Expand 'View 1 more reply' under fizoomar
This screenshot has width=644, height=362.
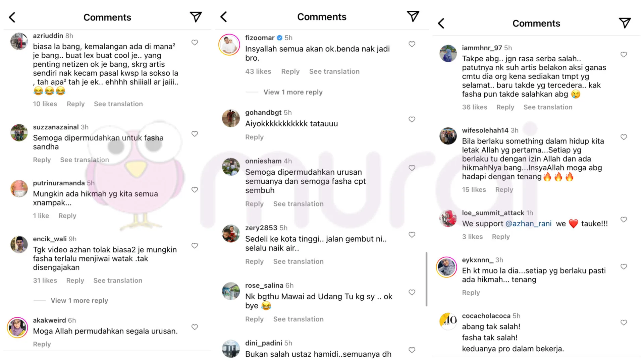[293, 92]
